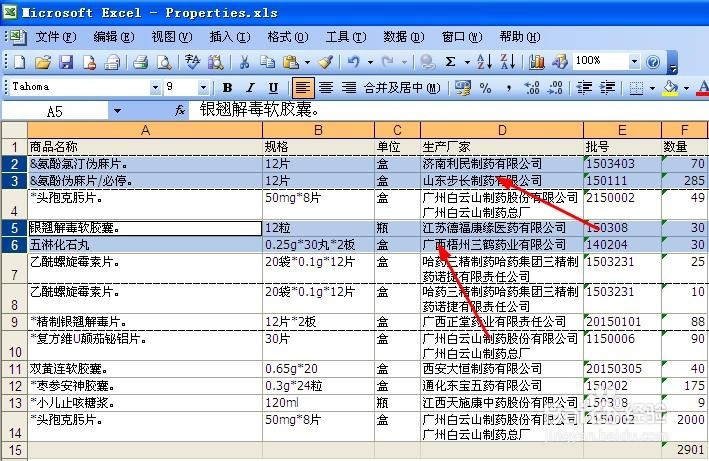Sort descending with the Z-A icon

507,62
